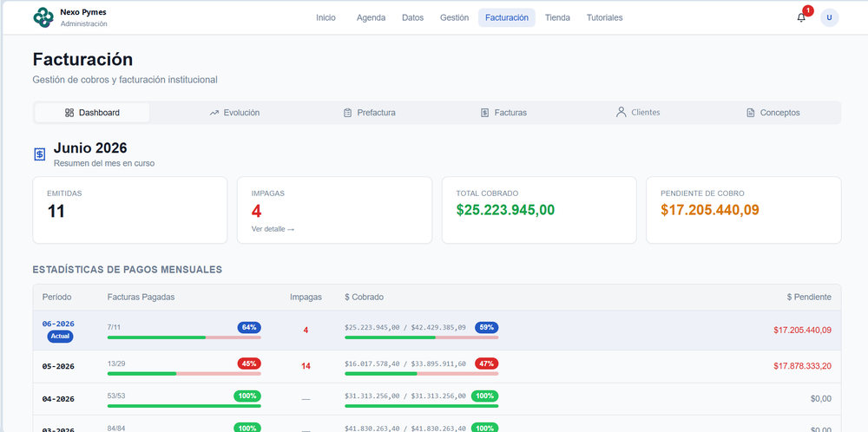Click the $16.017.578,40 / $33.895.911,60 amount
This screenshot has height=432, width=868.
405,364
